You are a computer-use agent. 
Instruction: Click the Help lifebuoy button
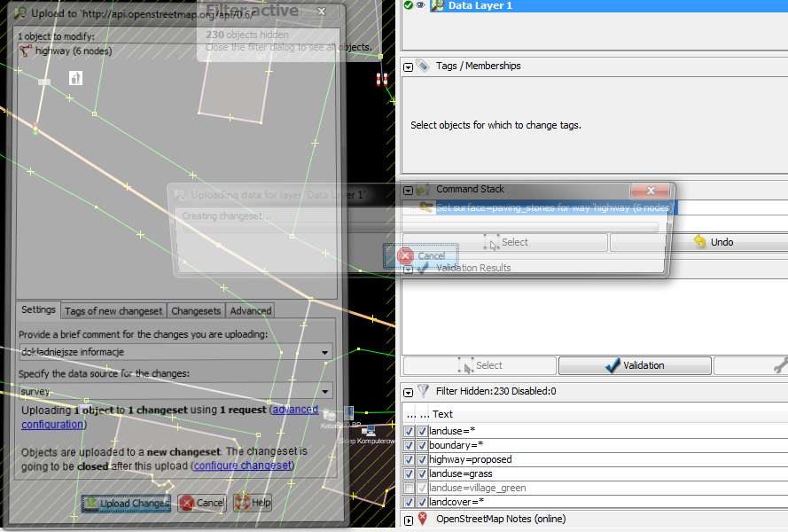tap(253, 503)
